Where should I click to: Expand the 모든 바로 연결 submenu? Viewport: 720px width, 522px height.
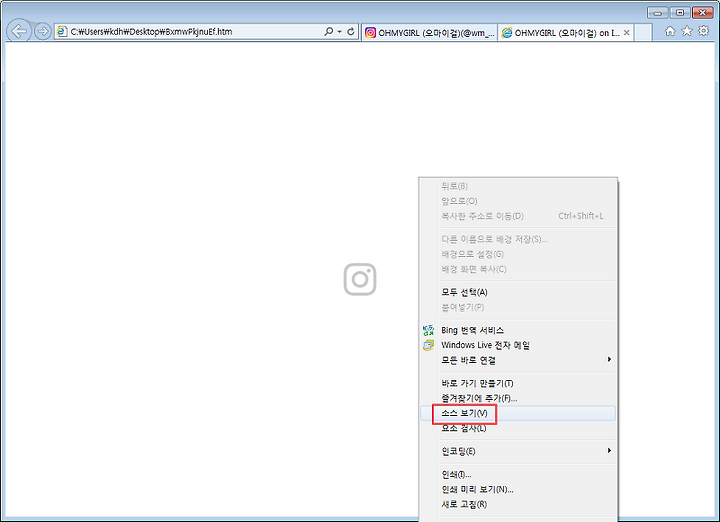(x=518, y=360)
